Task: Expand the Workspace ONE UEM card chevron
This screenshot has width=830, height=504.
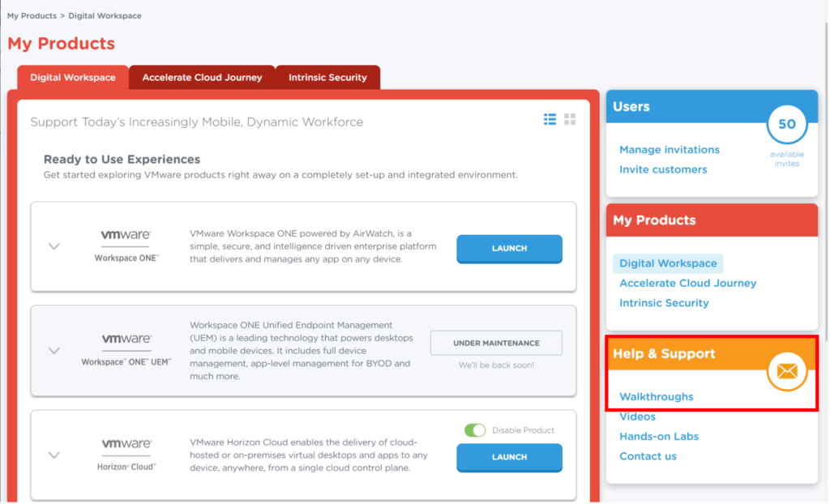Action: 54,351
